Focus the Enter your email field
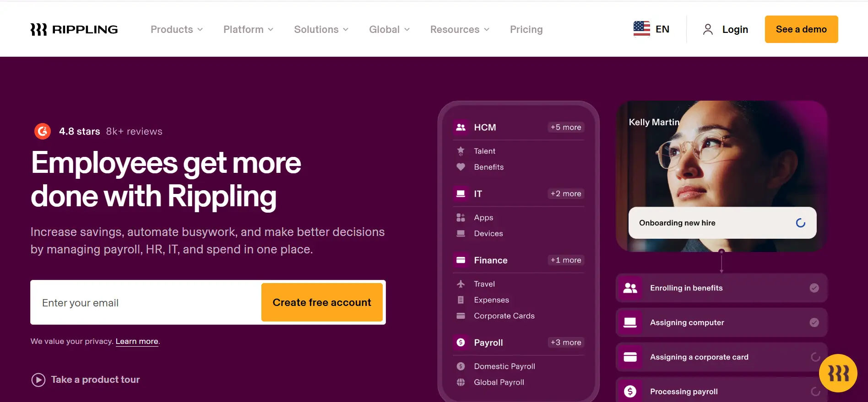This screenshot has width=868, height=402. click(x=146, y=302)
